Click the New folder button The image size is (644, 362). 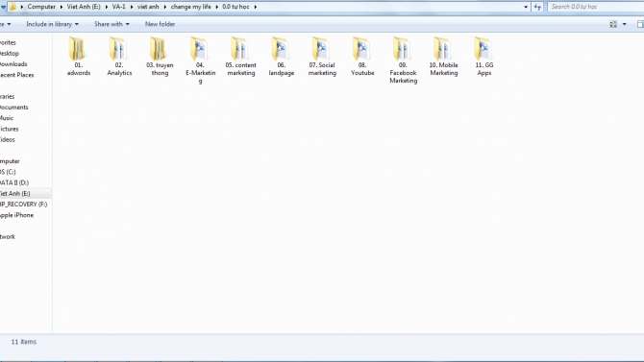click(x=160, y=24)
